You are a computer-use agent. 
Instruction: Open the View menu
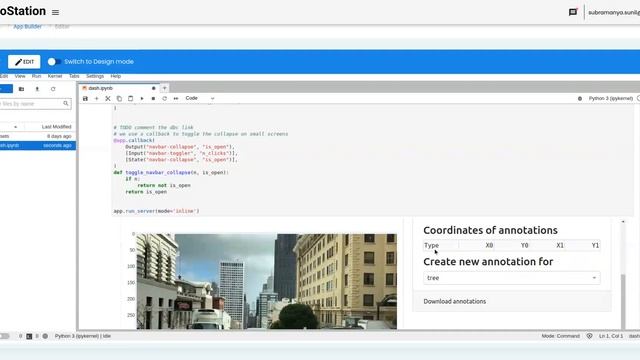pos(20,76)
